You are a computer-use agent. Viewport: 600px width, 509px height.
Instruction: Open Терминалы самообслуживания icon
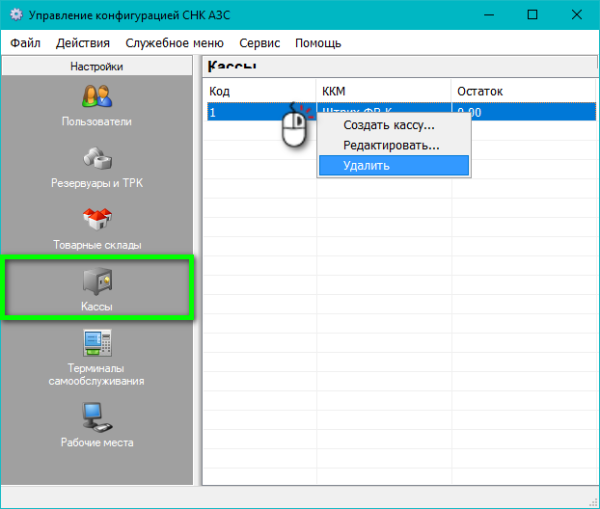point(97,343)
